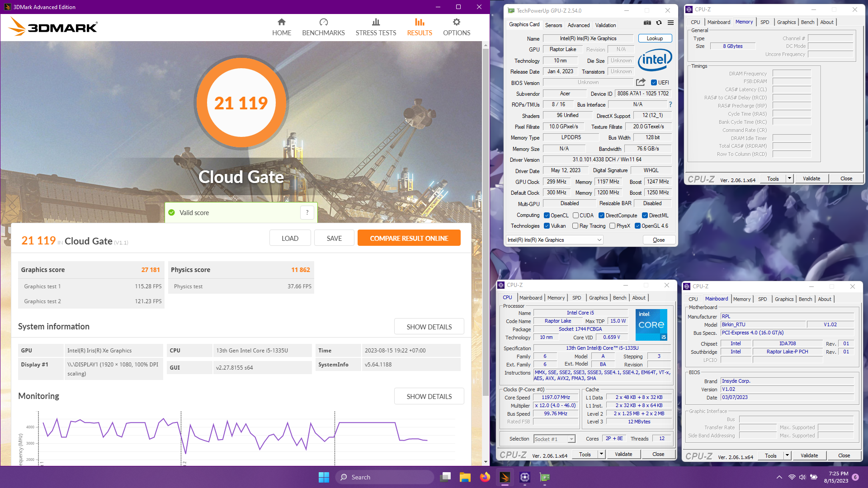This screenshot has width=868, height=488.
Task: Click the 3DMark logo
Action: point(53,27)
